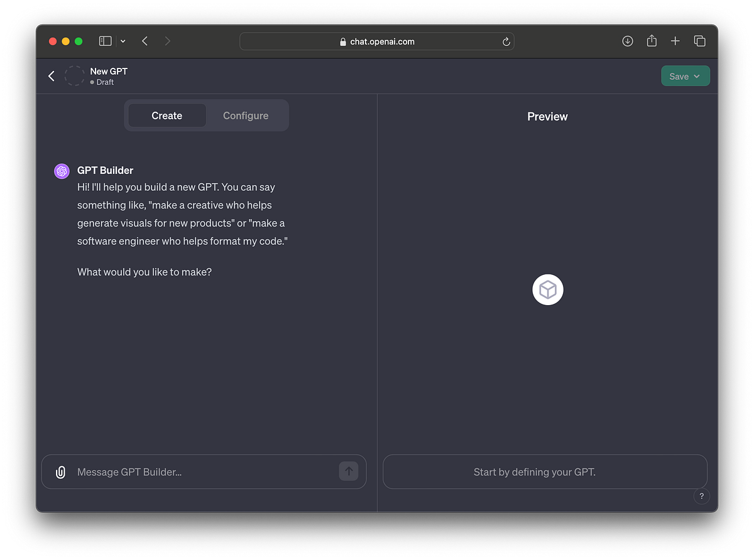The width and height of the screenshot is (754, 560).
Task: Click the Save button
Action: coord(680,75)
